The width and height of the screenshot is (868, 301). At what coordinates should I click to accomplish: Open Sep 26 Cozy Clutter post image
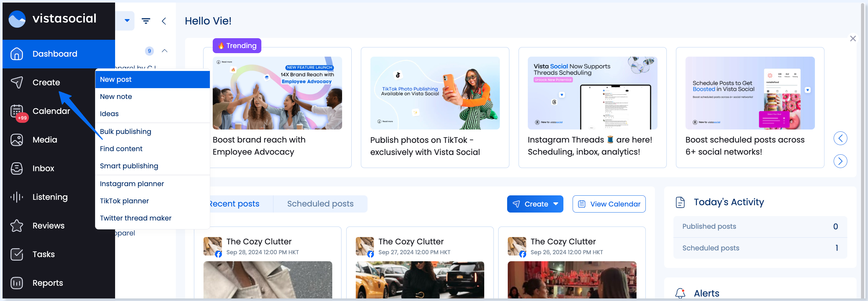point(572,280)
